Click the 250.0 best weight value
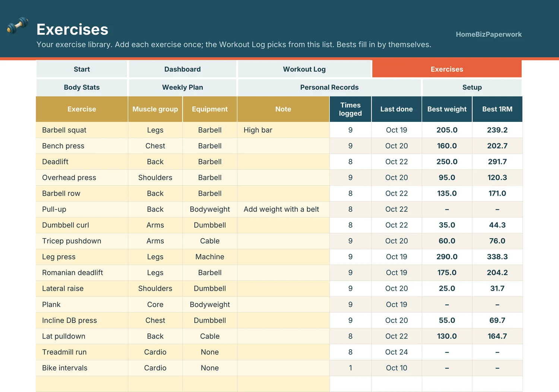The width and height of the screenshot is (559, 392). [x=447, y=162]
